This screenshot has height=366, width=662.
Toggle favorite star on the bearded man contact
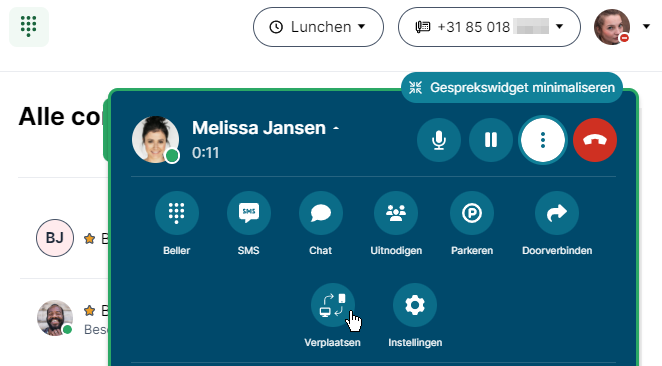90,311
